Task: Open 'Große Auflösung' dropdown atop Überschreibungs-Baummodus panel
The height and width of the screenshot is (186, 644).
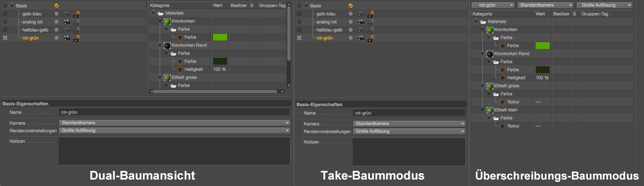Action: coord(604,5)
